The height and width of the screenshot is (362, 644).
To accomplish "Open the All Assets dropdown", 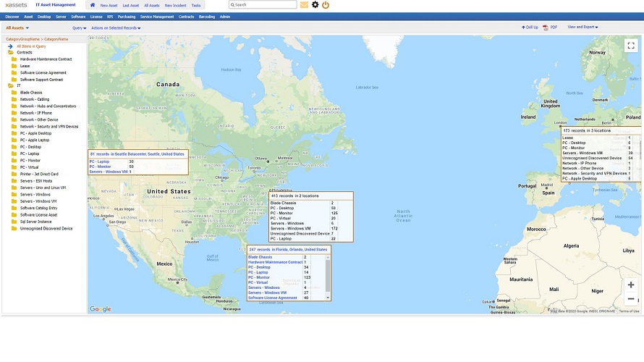I will coord(17,28).
